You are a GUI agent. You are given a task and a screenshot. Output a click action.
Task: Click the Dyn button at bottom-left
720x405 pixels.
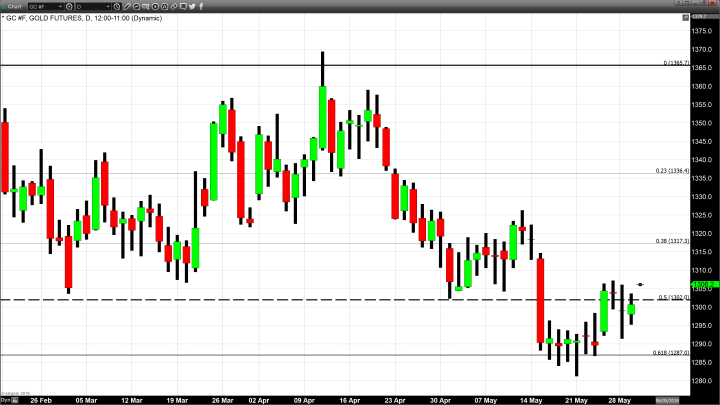coord(5,399)
